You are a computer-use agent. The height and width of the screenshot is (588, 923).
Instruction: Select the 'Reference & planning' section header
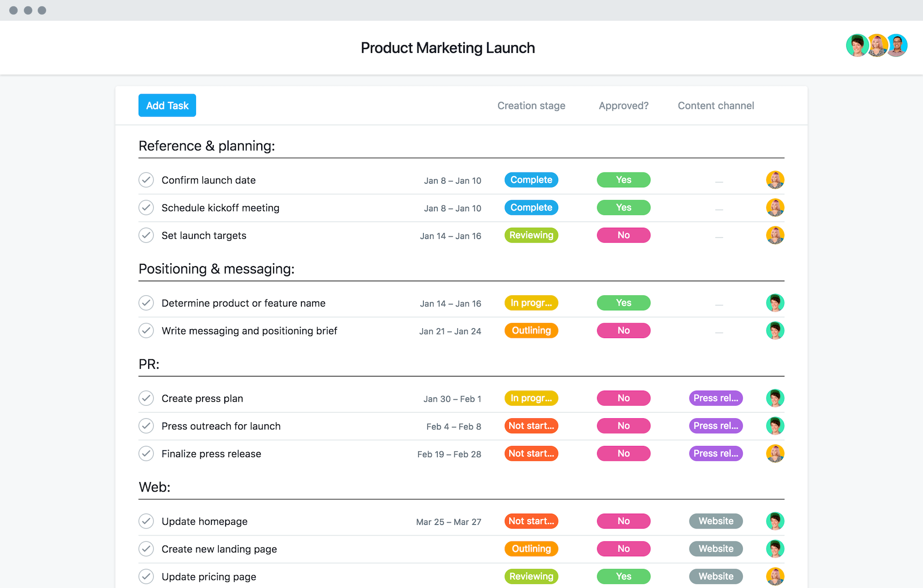click(x=206, y=145)
